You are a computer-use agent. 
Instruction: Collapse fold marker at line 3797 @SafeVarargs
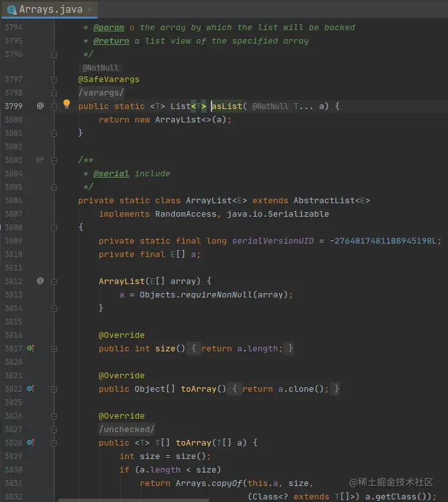click(54, 79)
